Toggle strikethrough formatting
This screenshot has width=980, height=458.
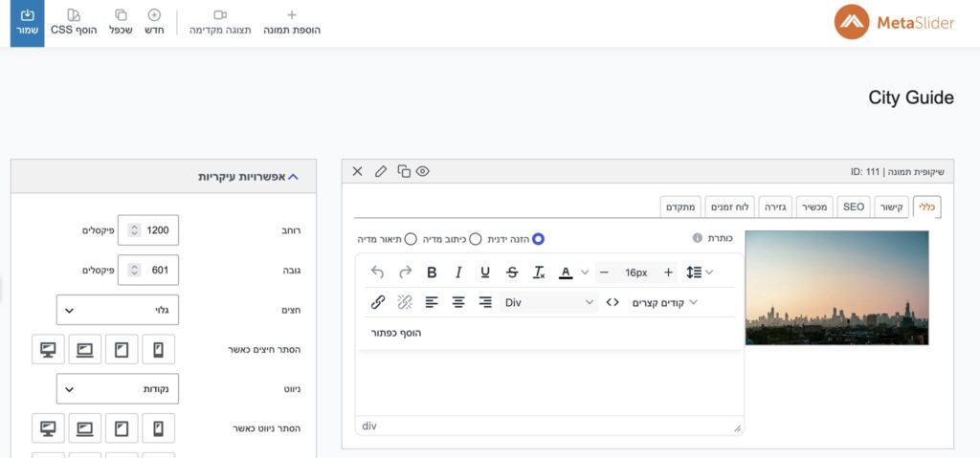[x=512, y=272]
